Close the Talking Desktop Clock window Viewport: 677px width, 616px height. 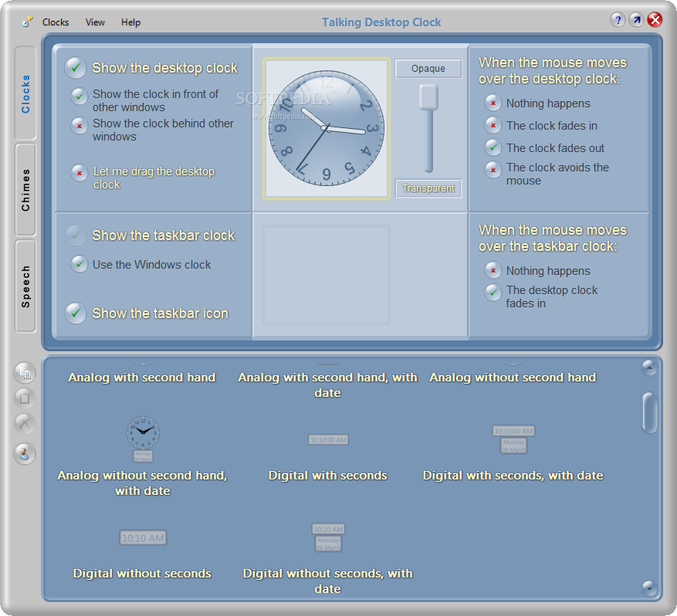pyautogui.click(x=655, y=20)
